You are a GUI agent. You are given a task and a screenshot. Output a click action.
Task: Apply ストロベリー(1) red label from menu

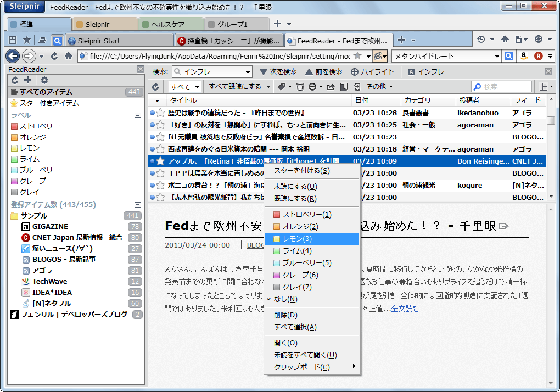point(312,215)
